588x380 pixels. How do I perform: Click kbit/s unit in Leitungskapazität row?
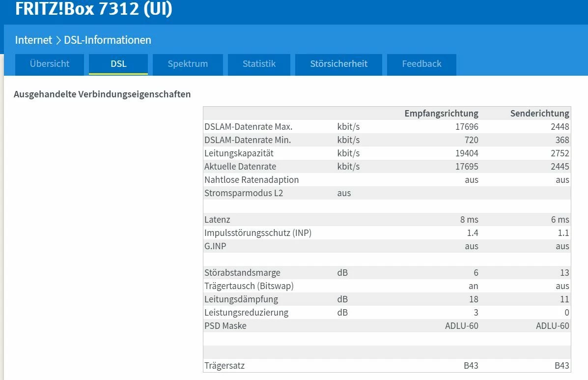tap(348, 153)
